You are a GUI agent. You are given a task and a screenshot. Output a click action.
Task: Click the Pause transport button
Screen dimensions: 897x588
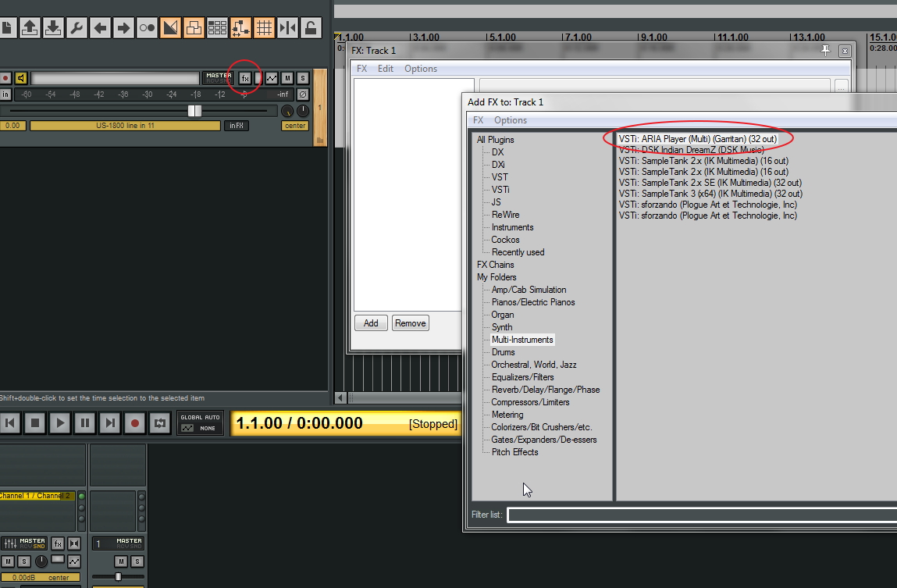click(x=84, y=423)
